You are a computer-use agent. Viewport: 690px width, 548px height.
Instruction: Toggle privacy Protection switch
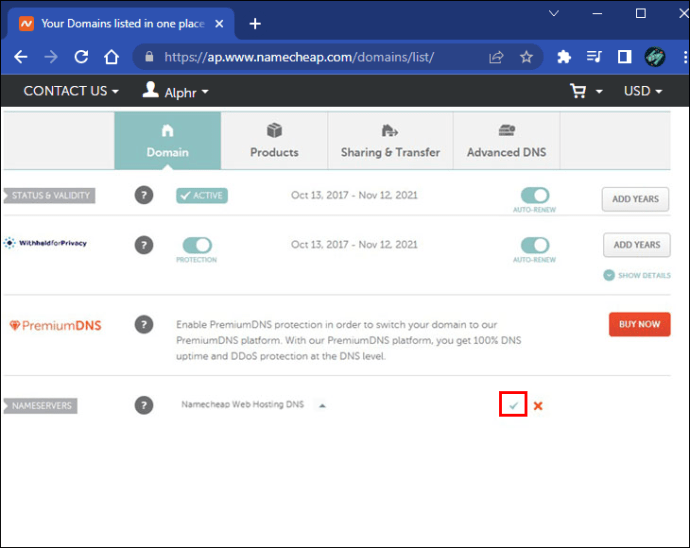pos(197,245)
